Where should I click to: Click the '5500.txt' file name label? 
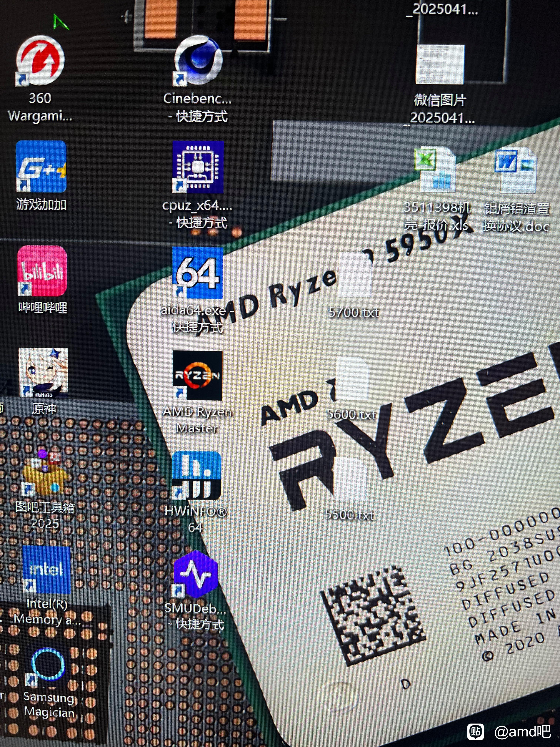coord(349,515)
